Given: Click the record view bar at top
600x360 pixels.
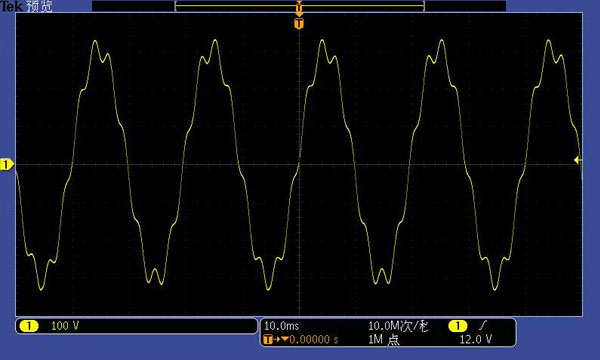Looking at the screenshot, I should tap(299, 6).
